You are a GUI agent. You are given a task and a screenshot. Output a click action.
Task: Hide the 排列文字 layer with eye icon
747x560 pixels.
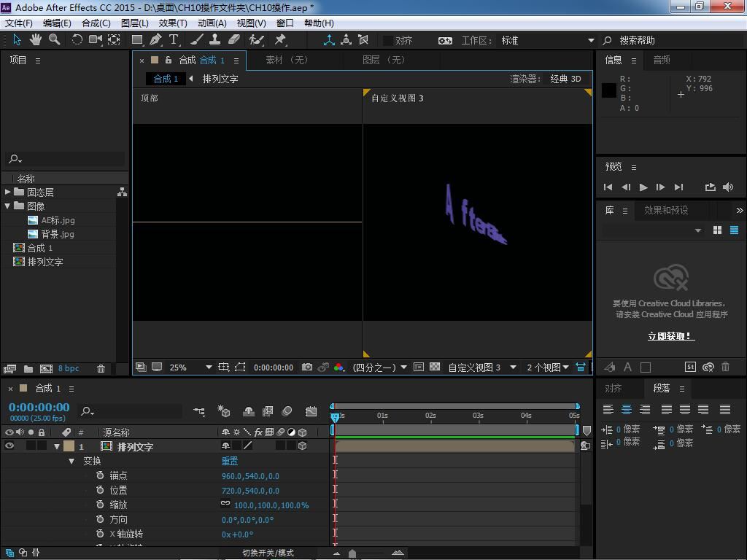coord(9,446)
